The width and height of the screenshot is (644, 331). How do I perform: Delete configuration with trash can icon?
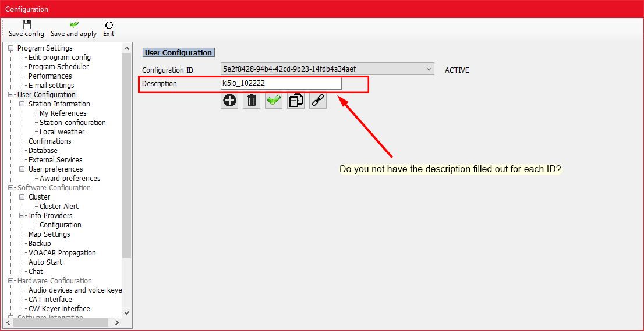252,101
